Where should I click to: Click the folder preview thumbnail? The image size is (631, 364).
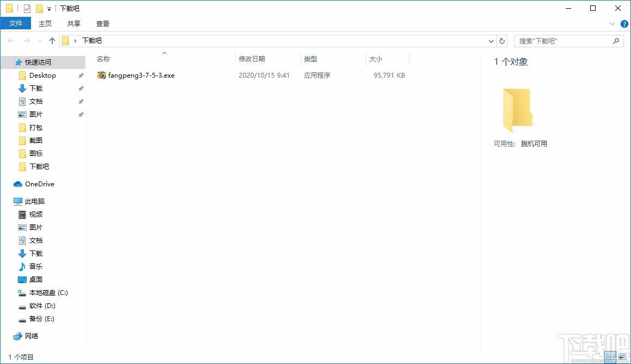coord(518,110)
